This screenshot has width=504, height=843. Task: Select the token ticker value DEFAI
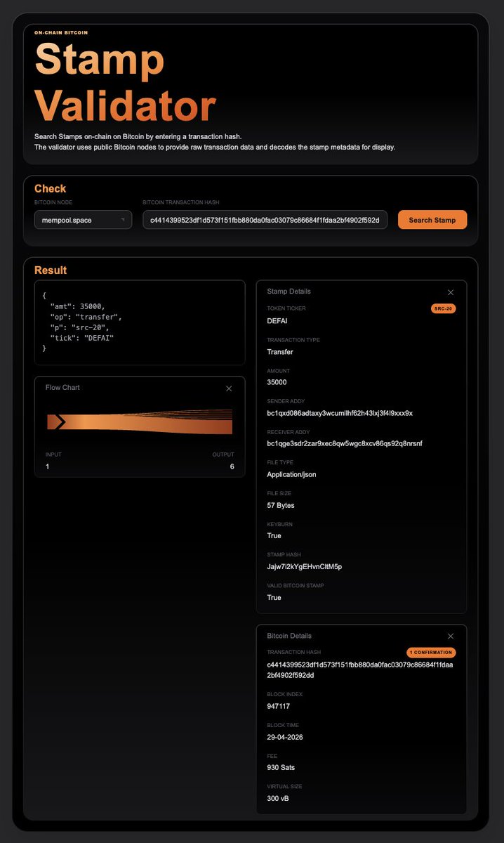pos(277,321)
